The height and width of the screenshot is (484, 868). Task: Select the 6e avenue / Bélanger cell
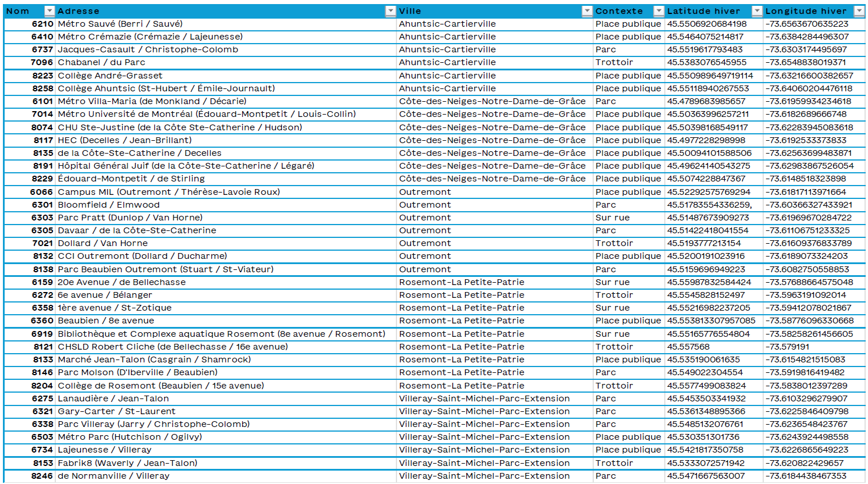pyautogui.click(x=226, y=295)
